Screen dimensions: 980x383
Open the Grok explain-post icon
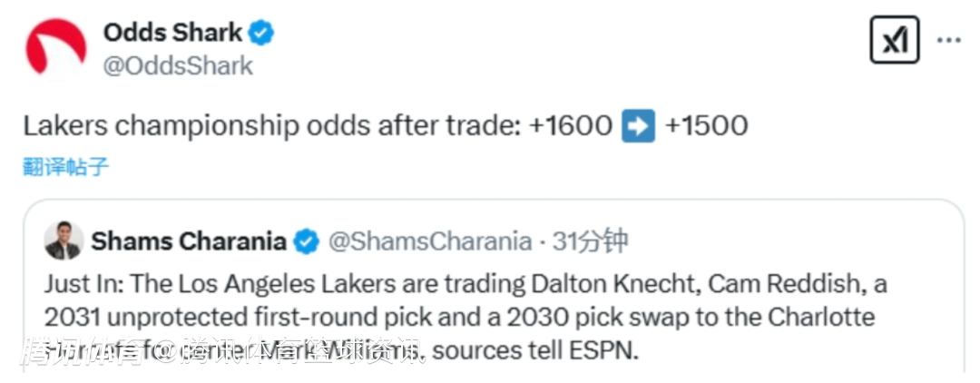point(894,40)
